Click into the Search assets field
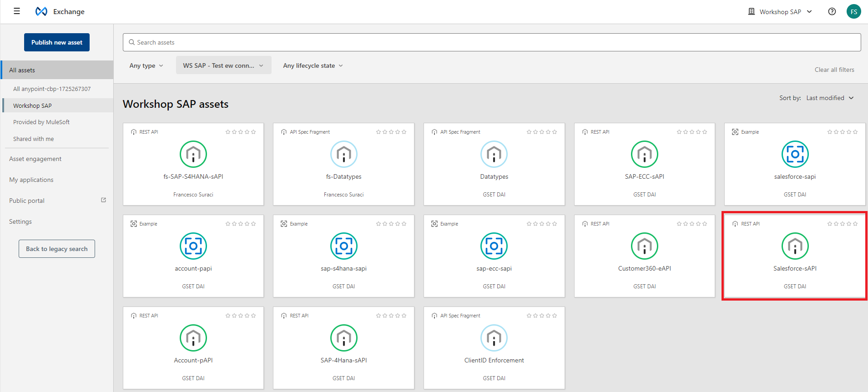Image resolution: width=868 pixels, height=392 pixels. [x=492, y=42]
